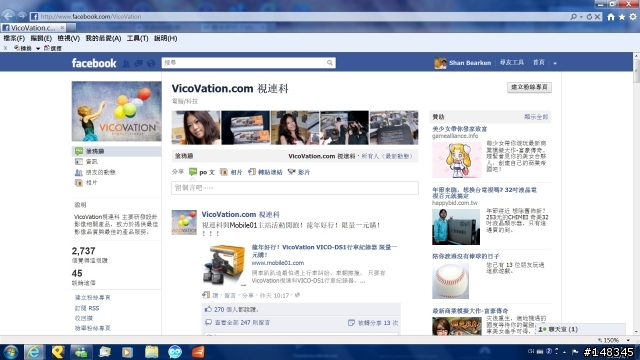Click the magnifier in Facebook search box
Screen dimensions: 640x360
pos(329,63)
